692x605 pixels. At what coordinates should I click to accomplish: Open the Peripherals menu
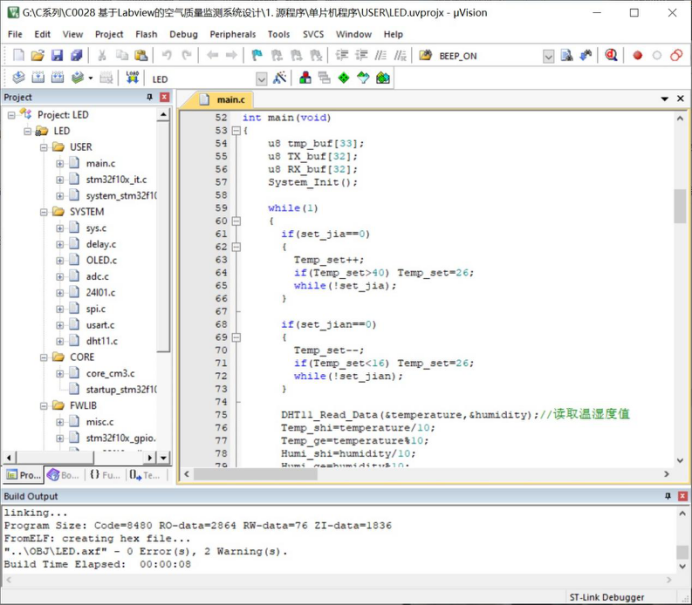tap(233, 34)
